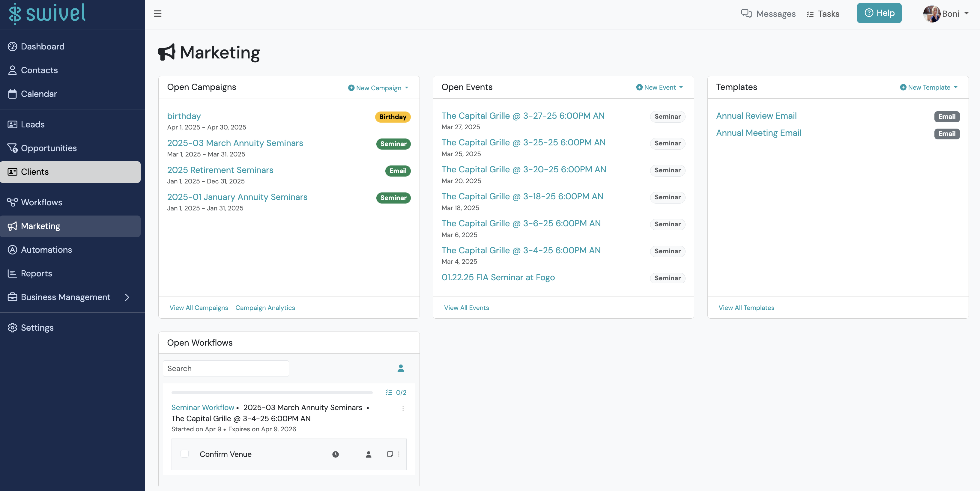
Task: Open the three-dot menu for Seminar Workflow
Action: pos(403,409)
